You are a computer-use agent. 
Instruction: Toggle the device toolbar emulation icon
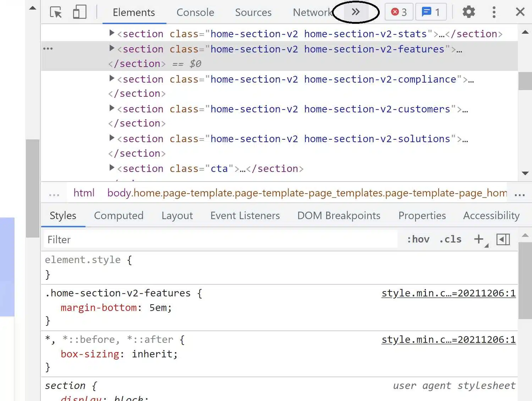tap(79, 12)
